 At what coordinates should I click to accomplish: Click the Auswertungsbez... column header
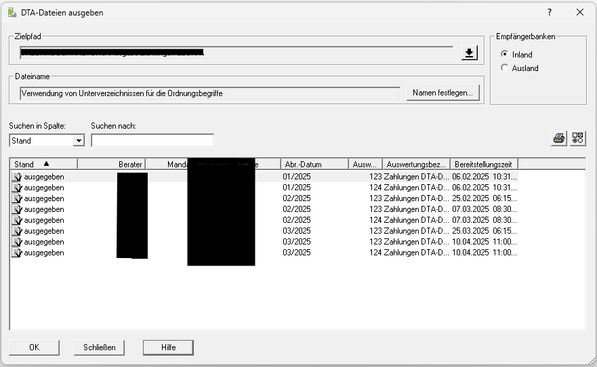click(x=416, y=164)
